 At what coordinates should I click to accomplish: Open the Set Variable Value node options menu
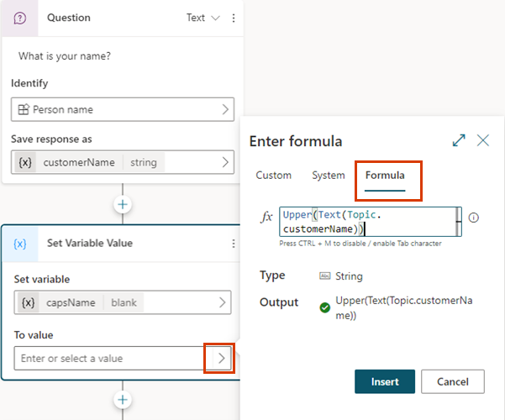click(234, 244)
